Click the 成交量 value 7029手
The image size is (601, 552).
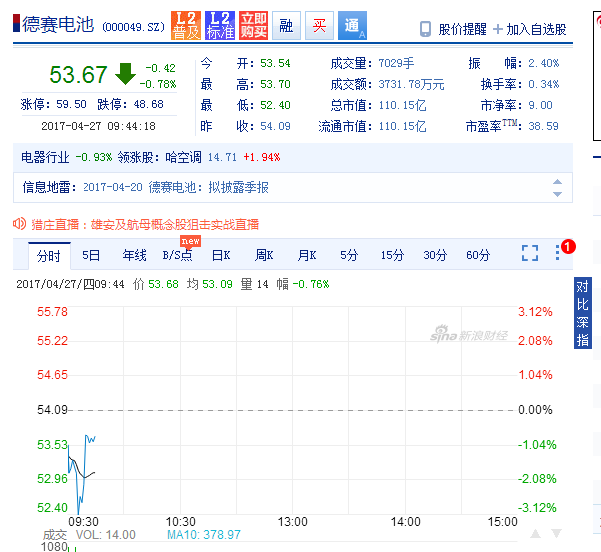(396, 63)
